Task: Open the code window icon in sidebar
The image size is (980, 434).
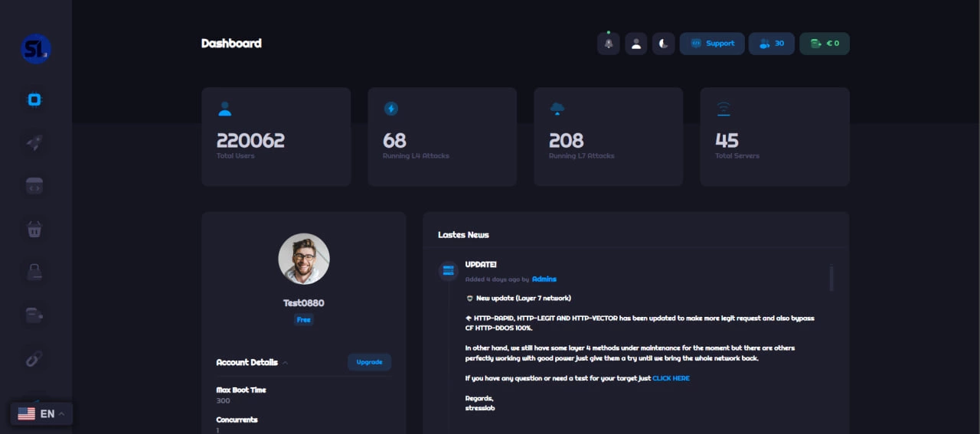Action: click(x=34, y=186)
